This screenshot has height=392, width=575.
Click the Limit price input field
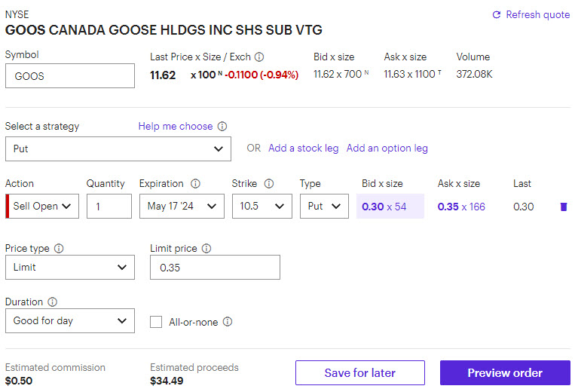[x=215, y=267]
